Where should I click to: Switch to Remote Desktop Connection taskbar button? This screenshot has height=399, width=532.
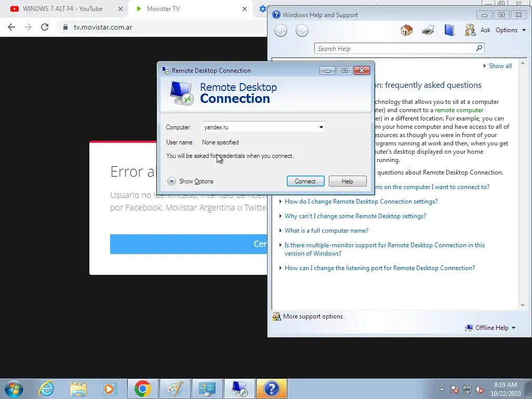pos(240,389)
